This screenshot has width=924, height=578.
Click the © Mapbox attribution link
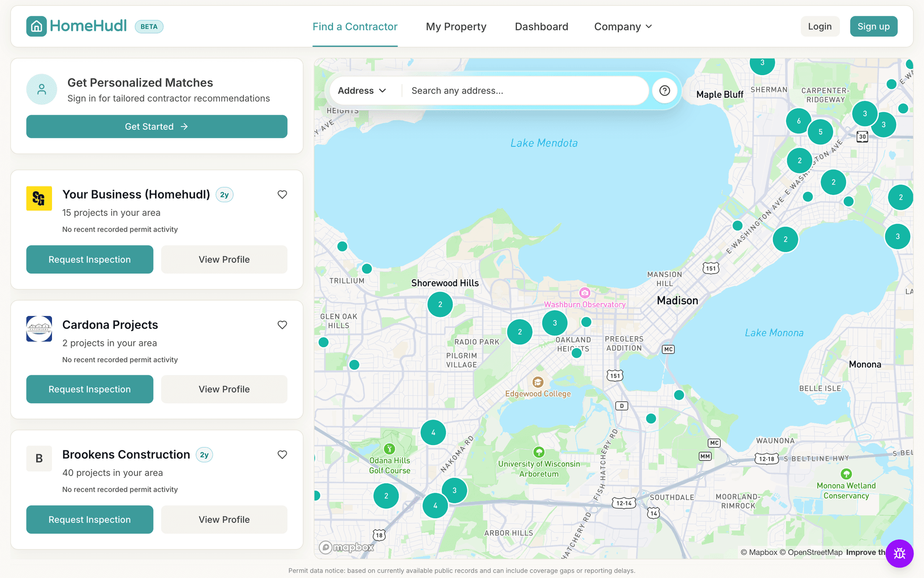point(759,552)
